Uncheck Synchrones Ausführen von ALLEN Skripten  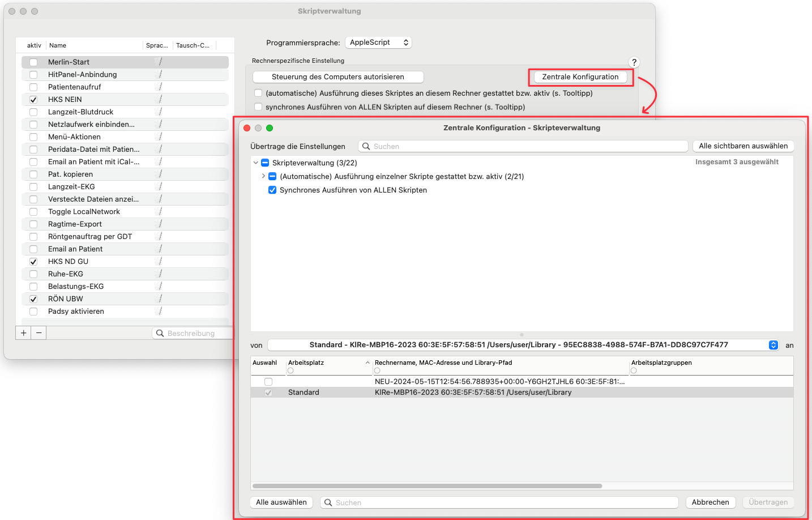272,190
